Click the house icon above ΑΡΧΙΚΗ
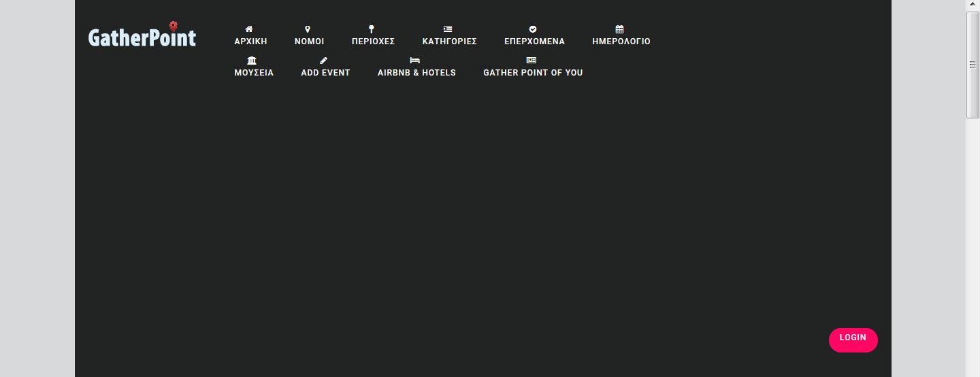The image size is (980, 377). pyautogui.click(x=249, y=29)
